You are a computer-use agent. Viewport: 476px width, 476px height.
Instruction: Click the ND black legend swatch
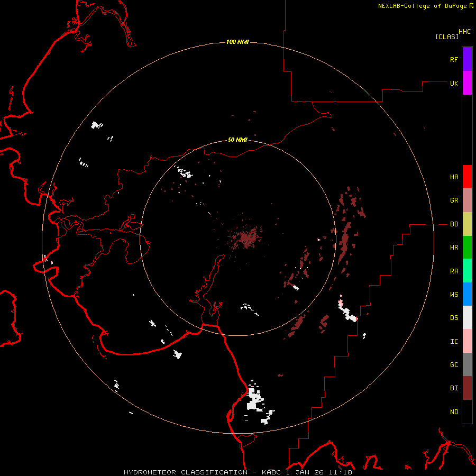[467, 411]
